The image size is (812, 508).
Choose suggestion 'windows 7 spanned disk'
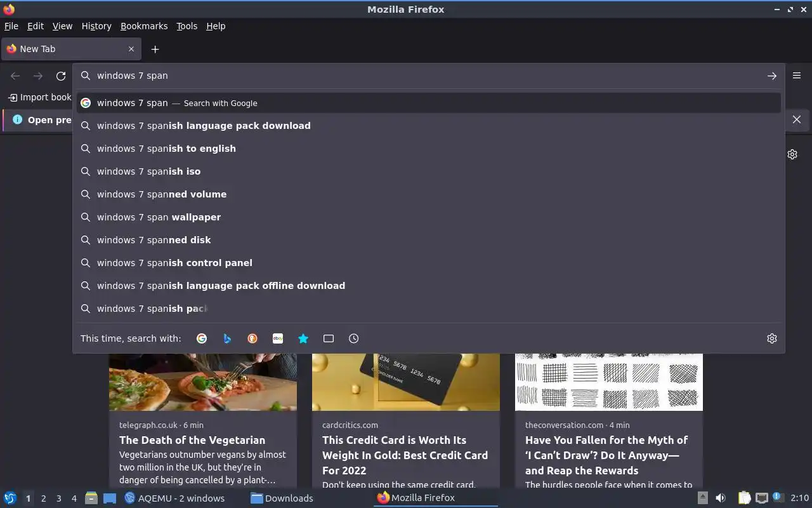coord(429,240)
